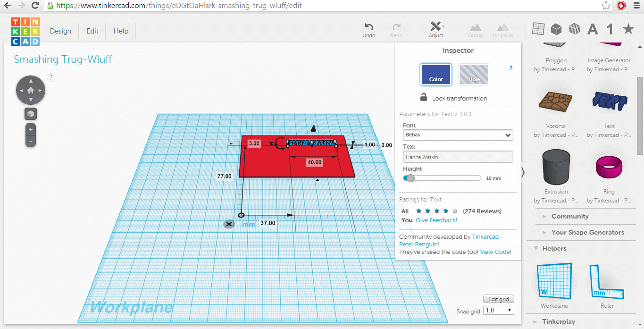
Task: Set shape to Color mode
Action: click(x=436, y=75)
